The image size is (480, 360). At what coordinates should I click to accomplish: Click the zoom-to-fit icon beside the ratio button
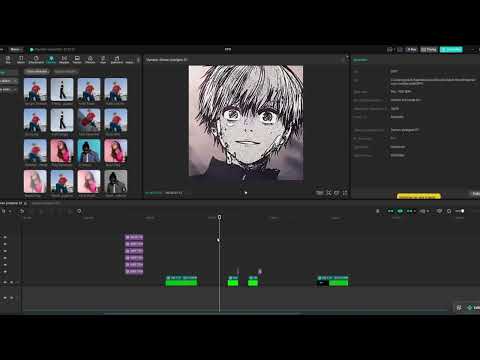coord(329,193)
